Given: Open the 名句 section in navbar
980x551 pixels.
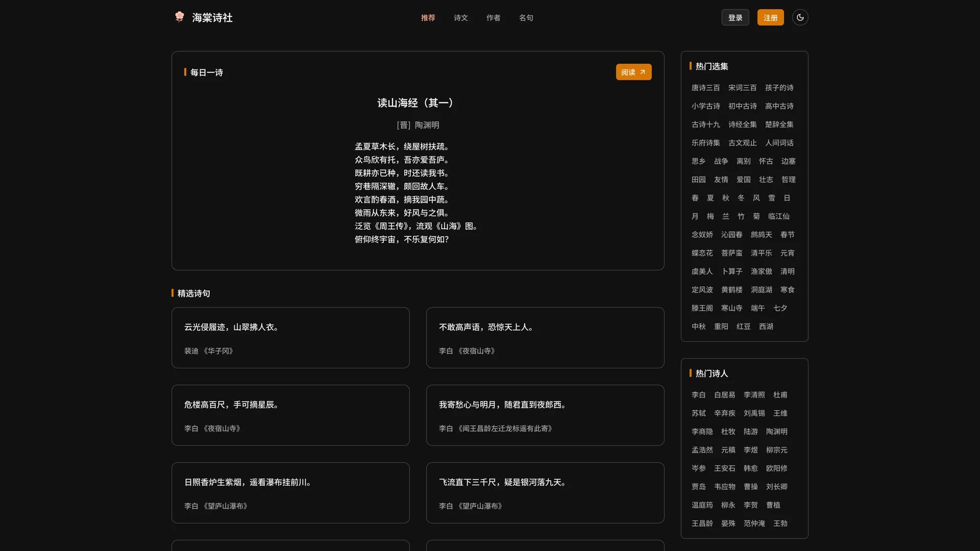Looking at the screenshot, I should click(526, 17).
